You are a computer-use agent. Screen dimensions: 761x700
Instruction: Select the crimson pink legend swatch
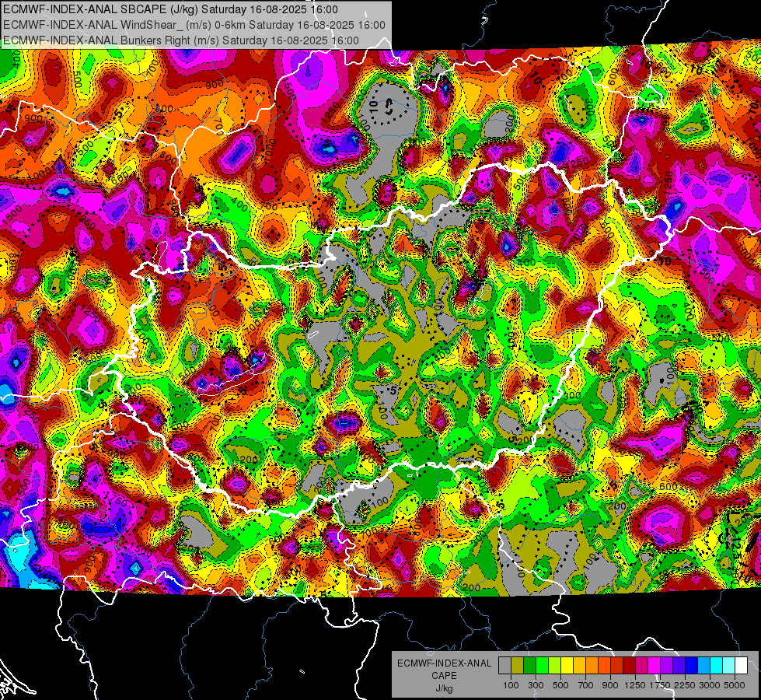pyautogui.click(x=641, y=666)
